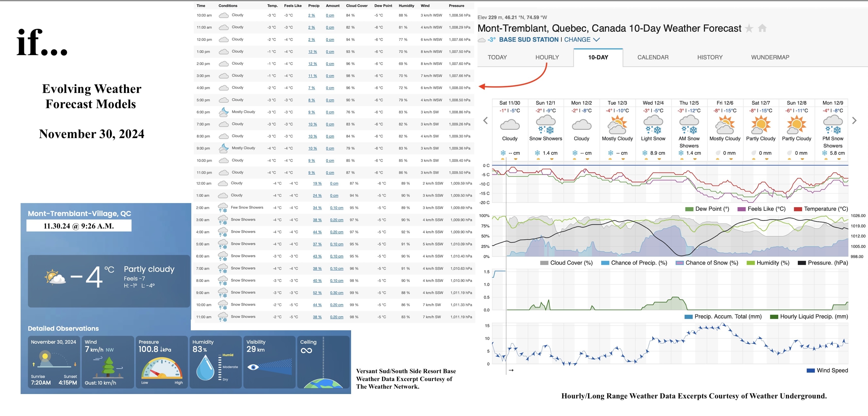Click the Sat 11/30 day column header
Viewport: 868px width, 416px height.
509,103
